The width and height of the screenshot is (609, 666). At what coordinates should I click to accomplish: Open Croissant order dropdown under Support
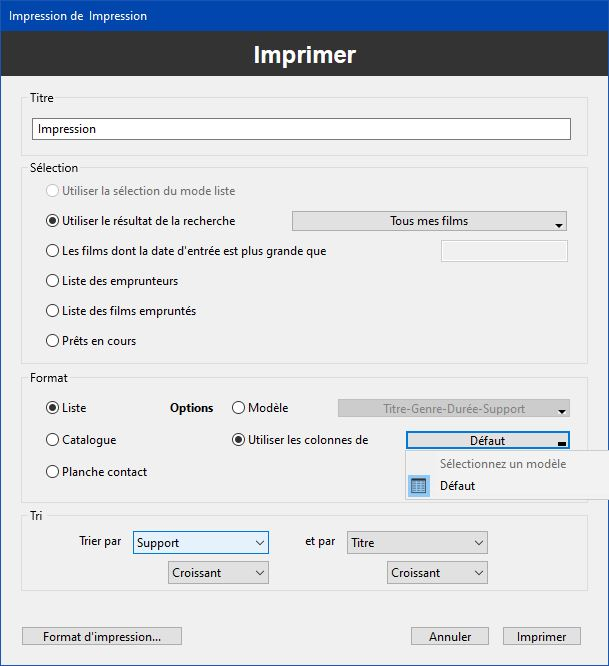(x=218, y=573)
